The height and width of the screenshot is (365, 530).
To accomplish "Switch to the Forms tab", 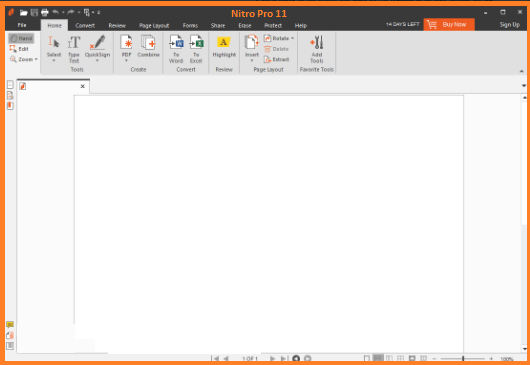I will pos(190,26).
